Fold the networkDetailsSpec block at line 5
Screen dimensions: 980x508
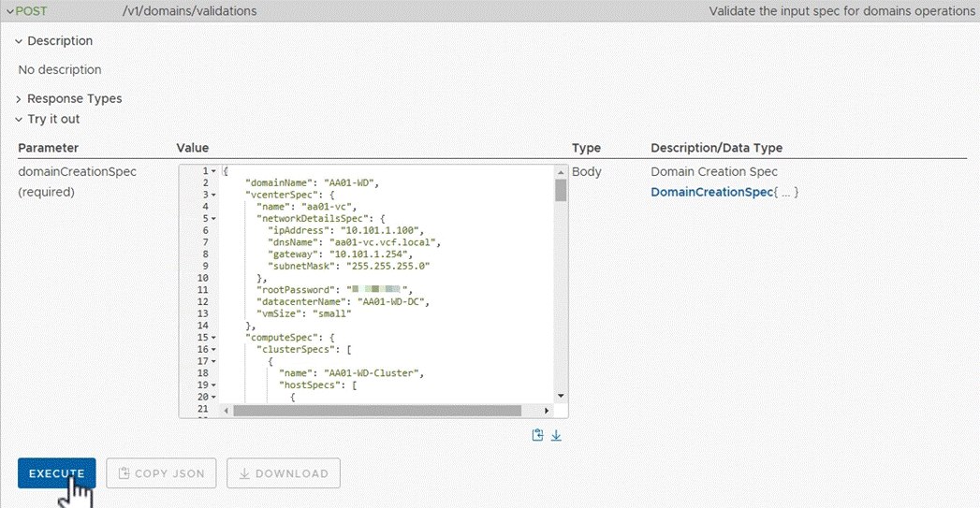213,219
